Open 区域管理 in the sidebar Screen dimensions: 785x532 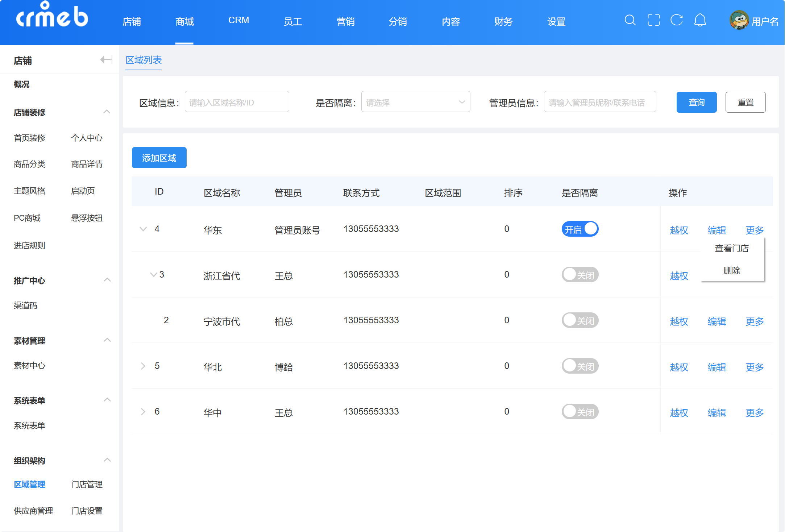pos(29,484)
